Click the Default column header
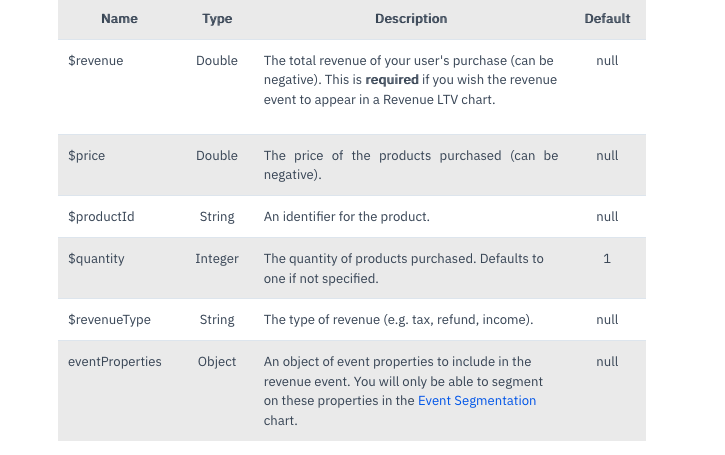Image resolution: width=725 pixels, height=455 pixels. click(x=607, y=19)
